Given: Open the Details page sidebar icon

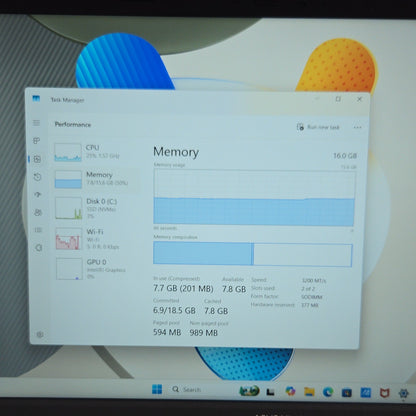Looking at the screenshot, I should pyautogui.click(x=38, y=230).
